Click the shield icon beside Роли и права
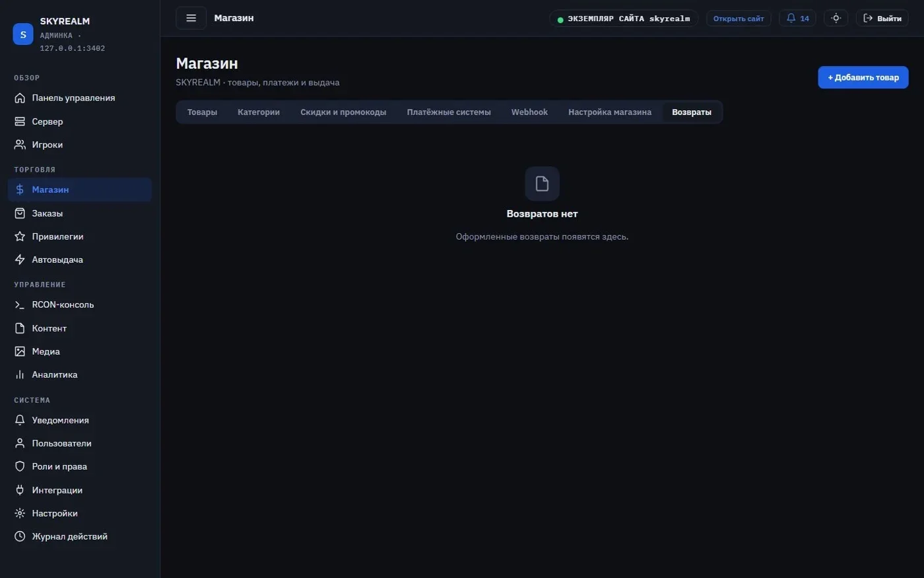The width and height of the screenshot is (924, 578). tap(20, 466)
